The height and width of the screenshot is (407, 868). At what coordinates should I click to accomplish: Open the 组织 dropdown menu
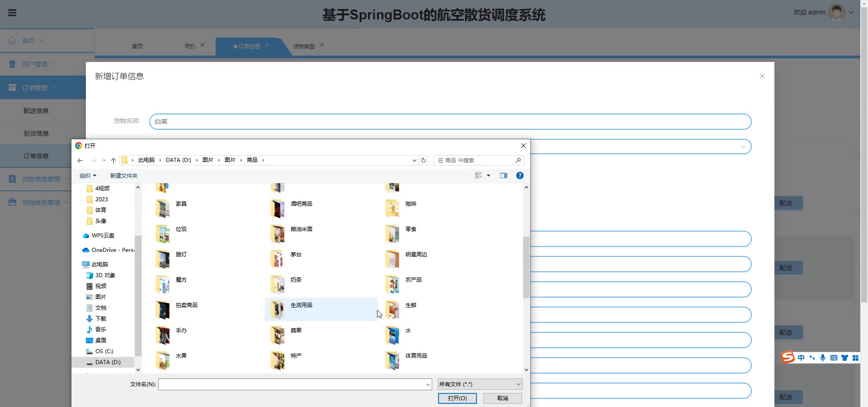coord(88,175)
